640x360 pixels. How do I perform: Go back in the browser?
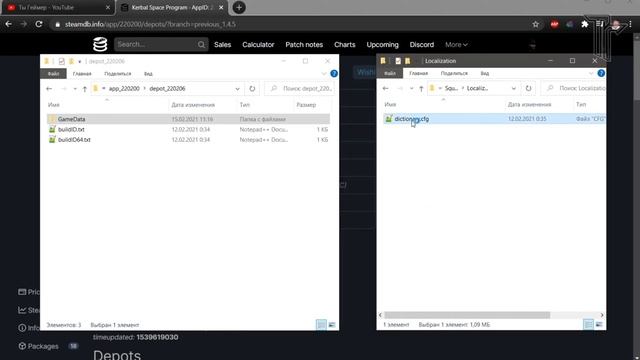click(x=9, y=24)
